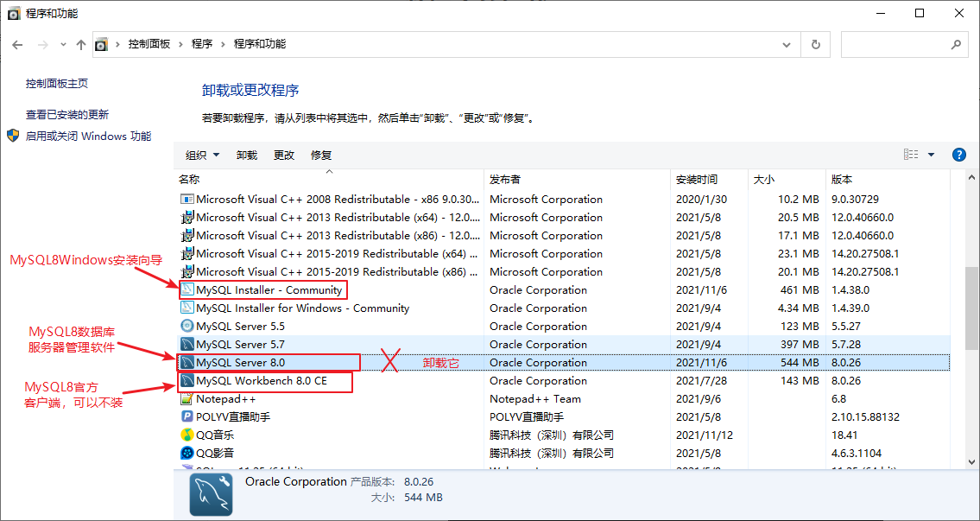Open the 组织 dropdown menu
This screenshot has width=980, height=521.
click(x=203, y=156)
